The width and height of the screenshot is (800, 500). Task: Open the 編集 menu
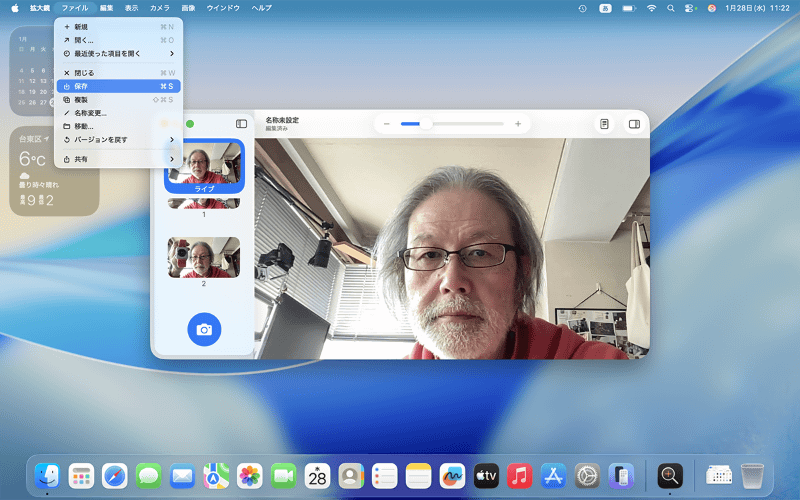(x=106, y=8)
